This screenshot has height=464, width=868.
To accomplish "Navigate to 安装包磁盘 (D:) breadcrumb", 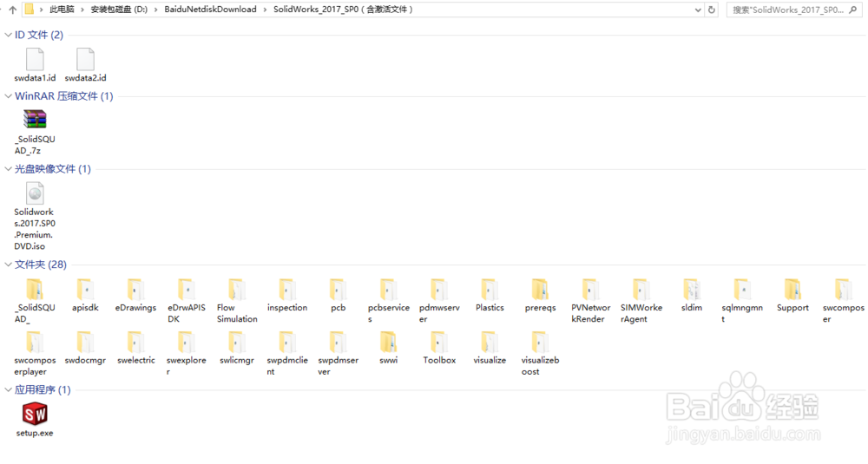I will point(119,10).
